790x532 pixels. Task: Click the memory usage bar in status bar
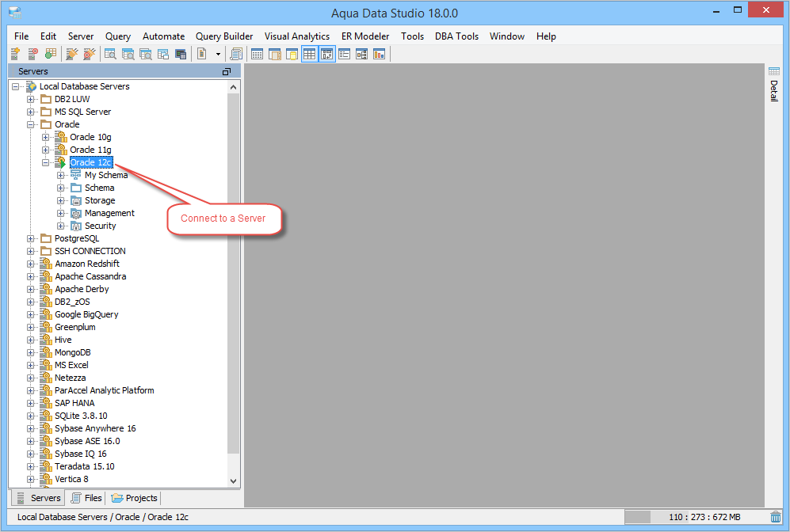(695, 517)
